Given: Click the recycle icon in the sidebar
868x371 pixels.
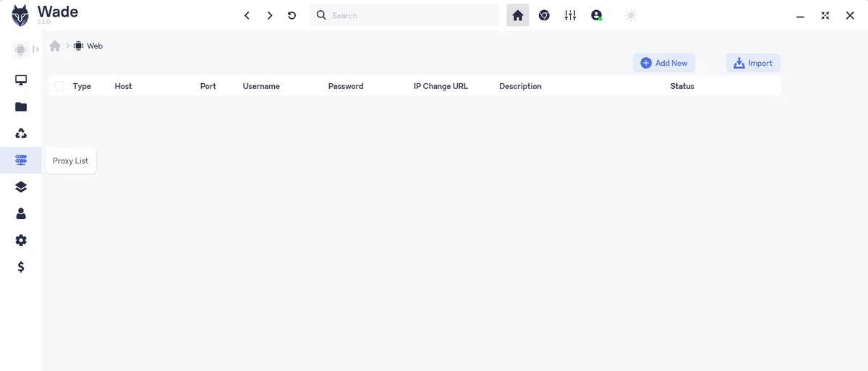Looking at the screenshot, I should 21,134.
